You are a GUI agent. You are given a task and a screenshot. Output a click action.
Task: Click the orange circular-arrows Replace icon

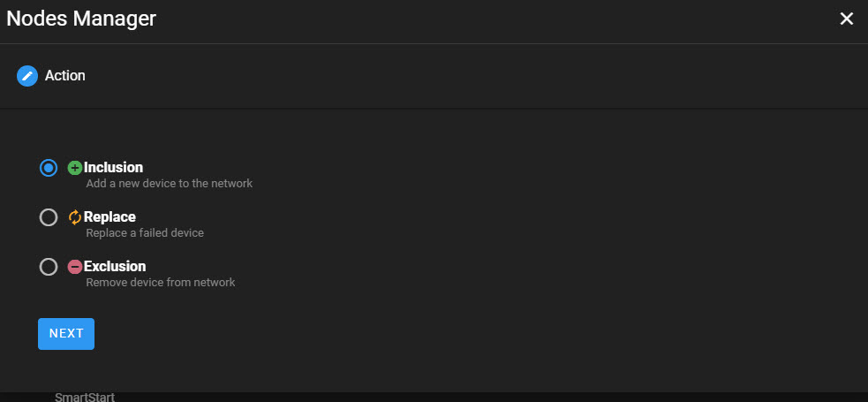(x=75, y=217)
